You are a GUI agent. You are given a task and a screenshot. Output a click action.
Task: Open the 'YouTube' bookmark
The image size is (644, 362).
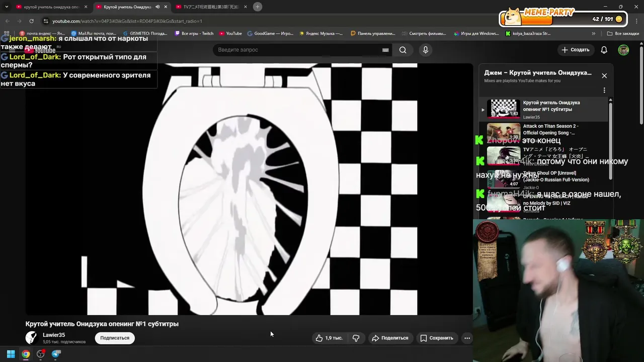(230, 34)
